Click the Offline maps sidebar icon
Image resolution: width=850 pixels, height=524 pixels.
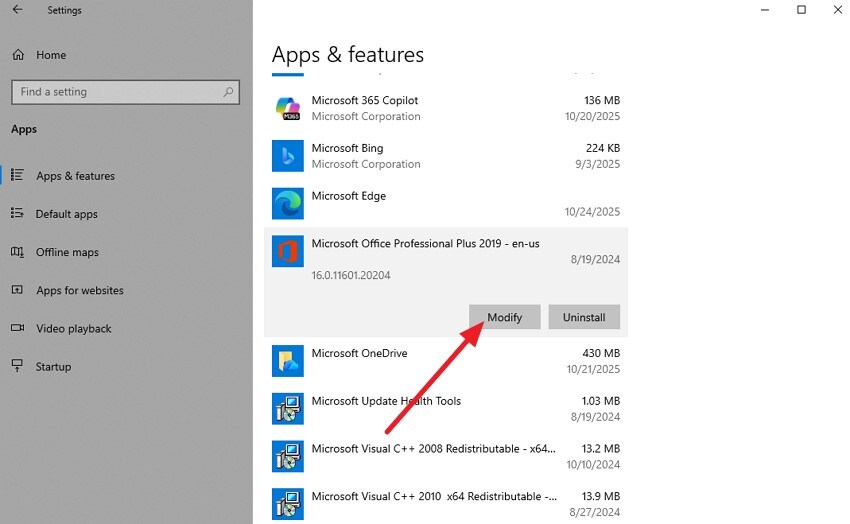(x=17, y=252)
